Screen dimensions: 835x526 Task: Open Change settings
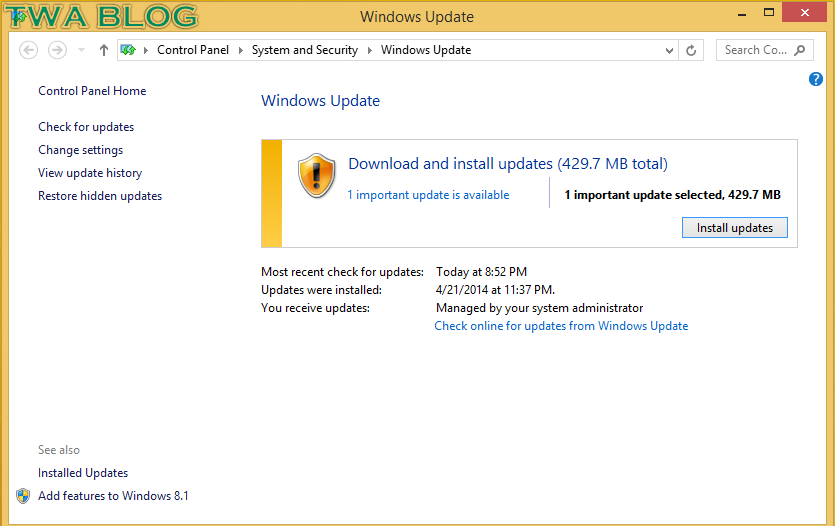coord(80,150)
